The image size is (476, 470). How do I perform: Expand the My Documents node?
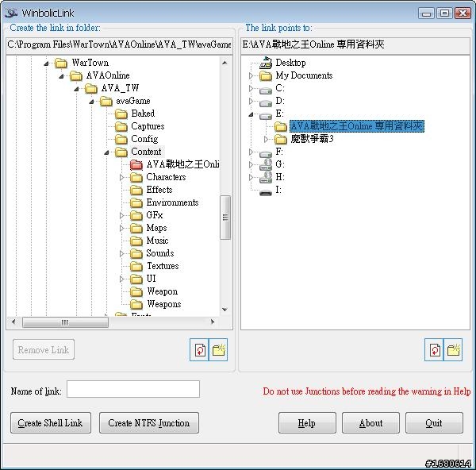251,75
